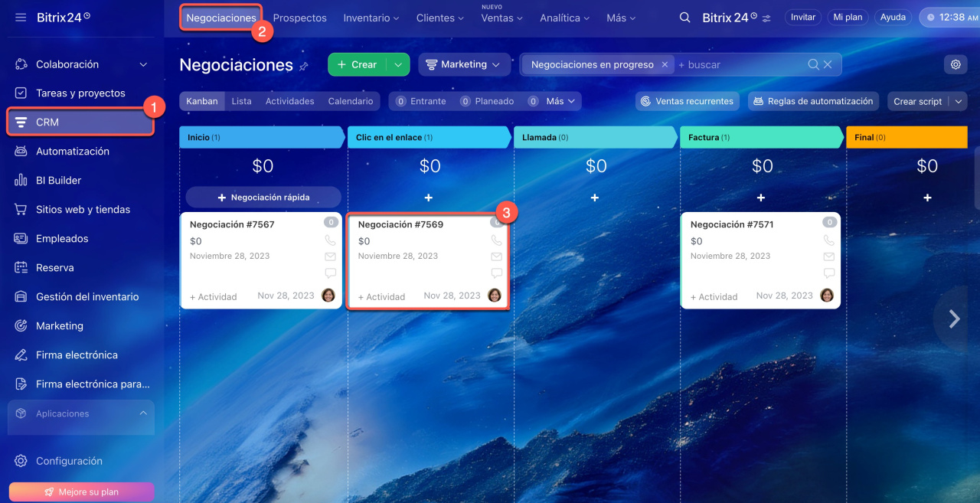Click phone icon on Negociación #7567 card
This screenshot has height=503, width=980.
(x=330, y=240)
